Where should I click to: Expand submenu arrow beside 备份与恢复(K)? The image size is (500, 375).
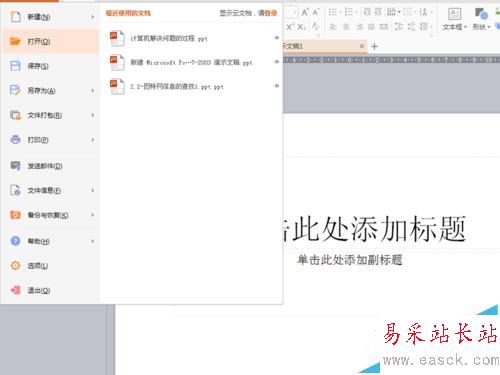[x=92, y=215]
